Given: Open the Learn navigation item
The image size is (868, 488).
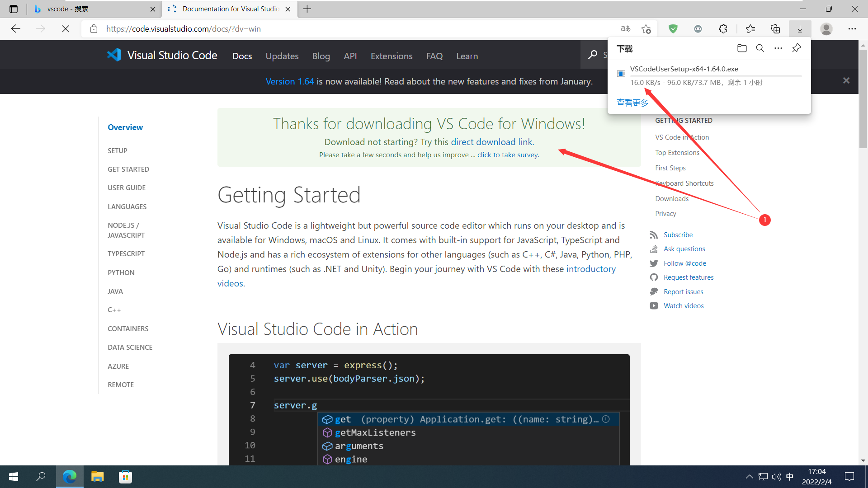Looking at the screenshot, I should [x=467, y=56].
